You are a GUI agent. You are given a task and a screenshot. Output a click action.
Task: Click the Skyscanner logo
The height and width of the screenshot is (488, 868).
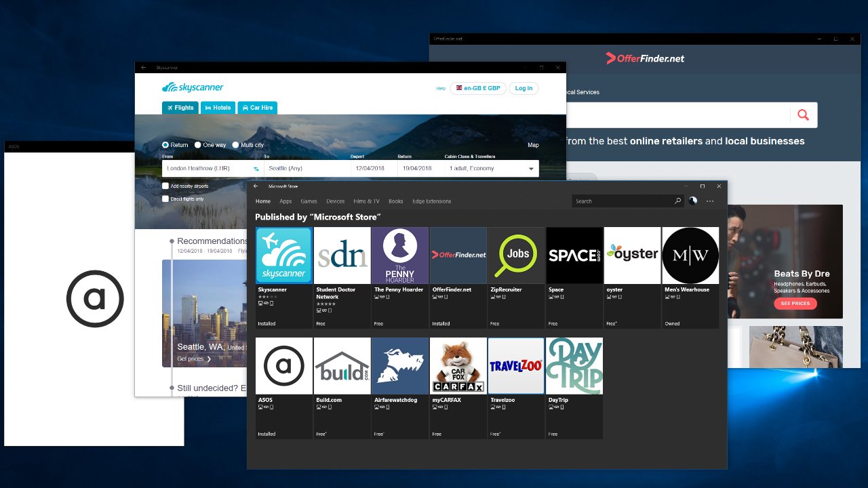(x=193, y=87)
